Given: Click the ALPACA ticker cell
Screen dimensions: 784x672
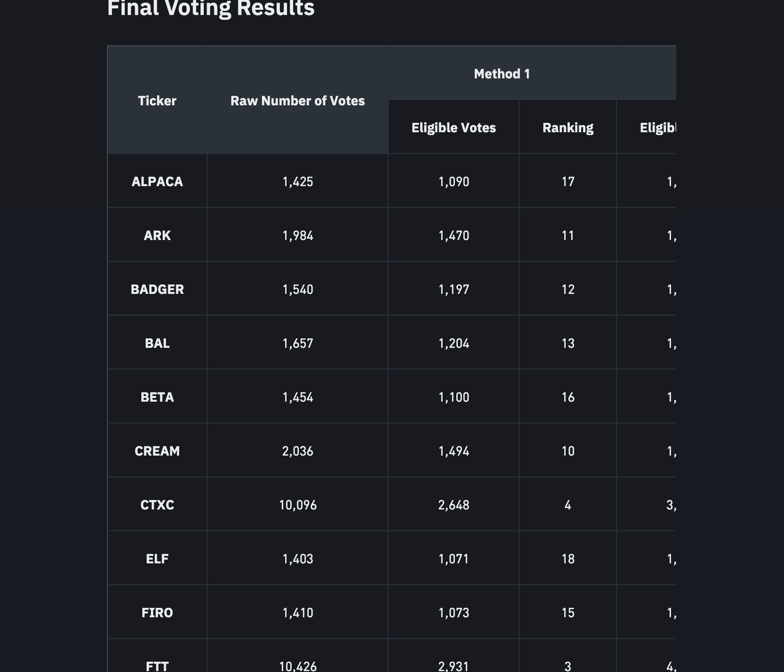Looking at the screenshot, I should point(157,182).
